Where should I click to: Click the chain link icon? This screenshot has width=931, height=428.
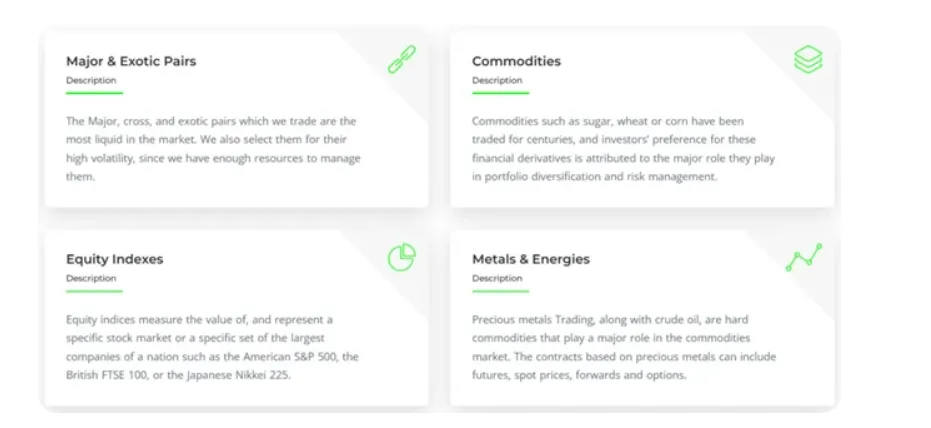pos(402,60)
